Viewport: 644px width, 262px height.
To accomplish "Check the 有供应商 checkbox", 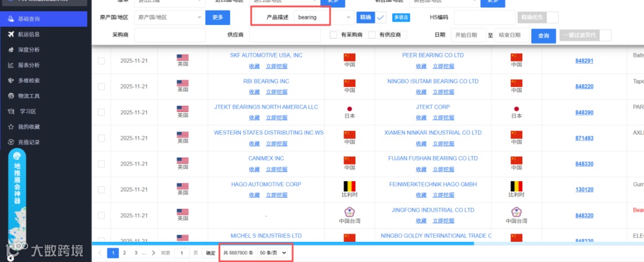I will coord(371,35).
